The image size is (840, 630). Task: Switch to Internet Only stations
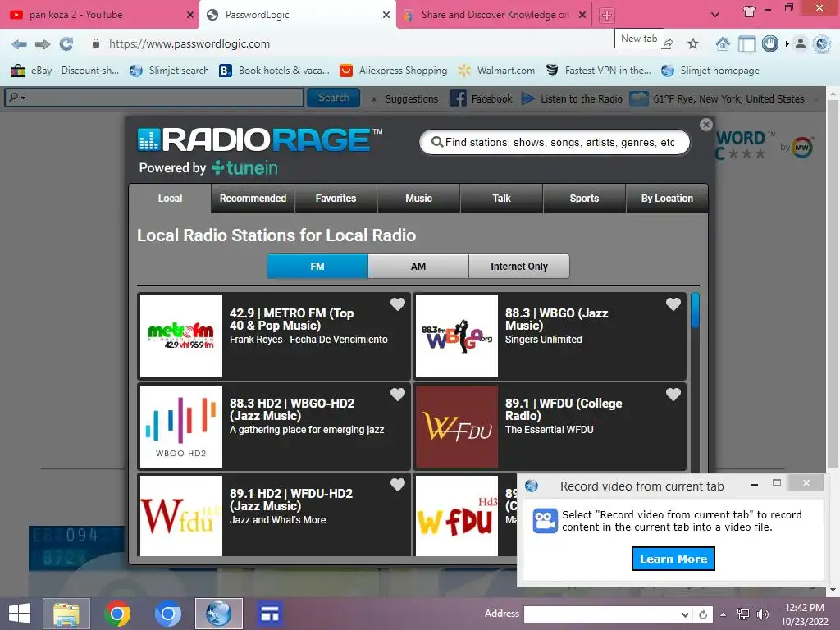519,267
